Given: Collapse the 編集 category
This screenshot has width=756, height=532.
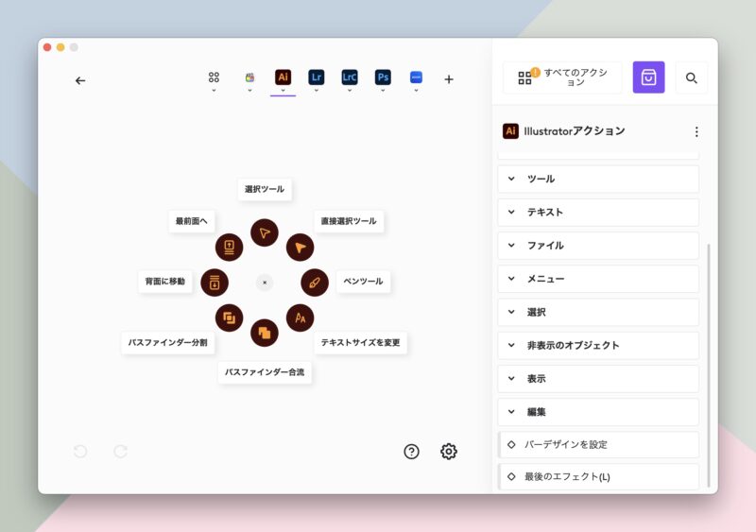Looking at the screenshot, I should click(x=598, y=412).
